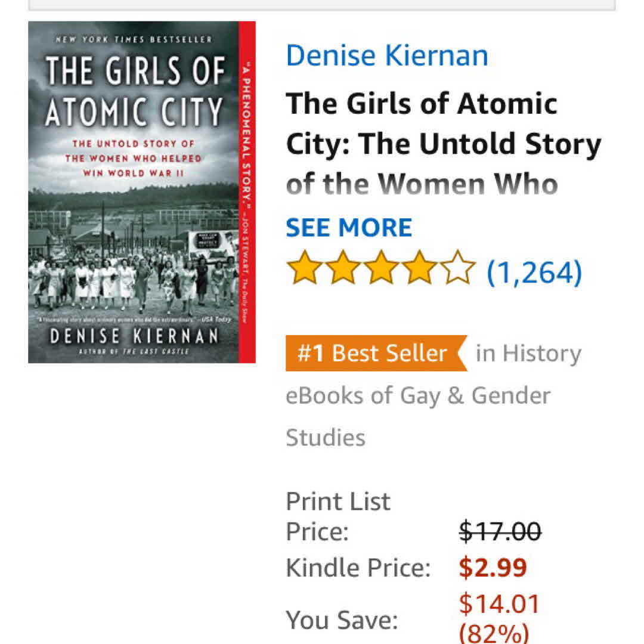This screenshot has width=644, height=644.
Task: Expand the title with SEE MORE
Action: pyautogui.click(x=349, y=228)
